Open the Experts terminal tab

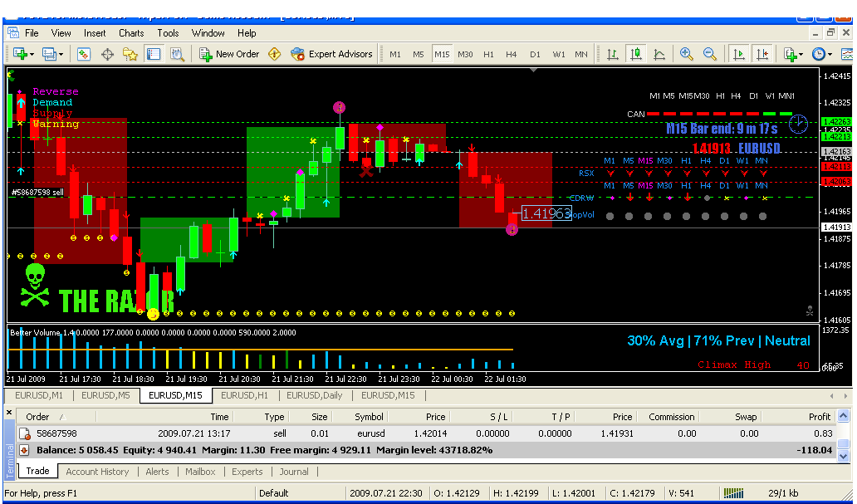pos(247,471)
